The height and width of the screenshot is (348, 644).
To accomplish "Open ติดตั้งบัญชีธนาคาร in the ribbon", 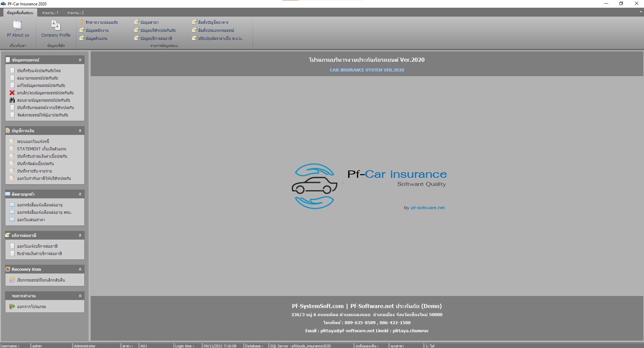I will (210, 22).
